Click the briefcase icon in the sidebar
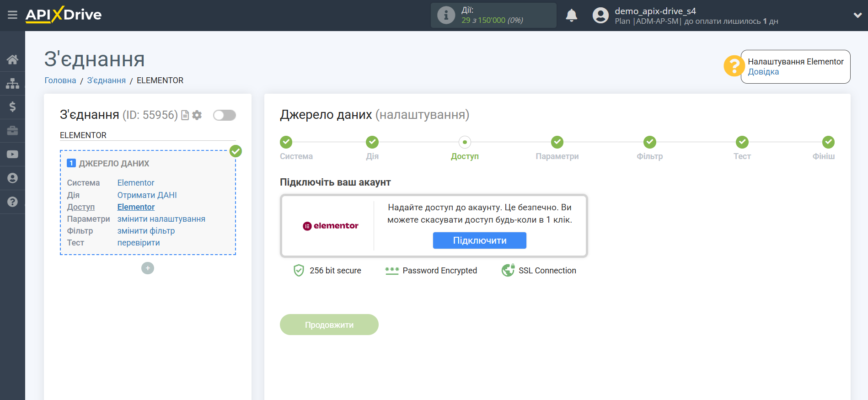The image size is (868, 400). (x=12, y=131)
